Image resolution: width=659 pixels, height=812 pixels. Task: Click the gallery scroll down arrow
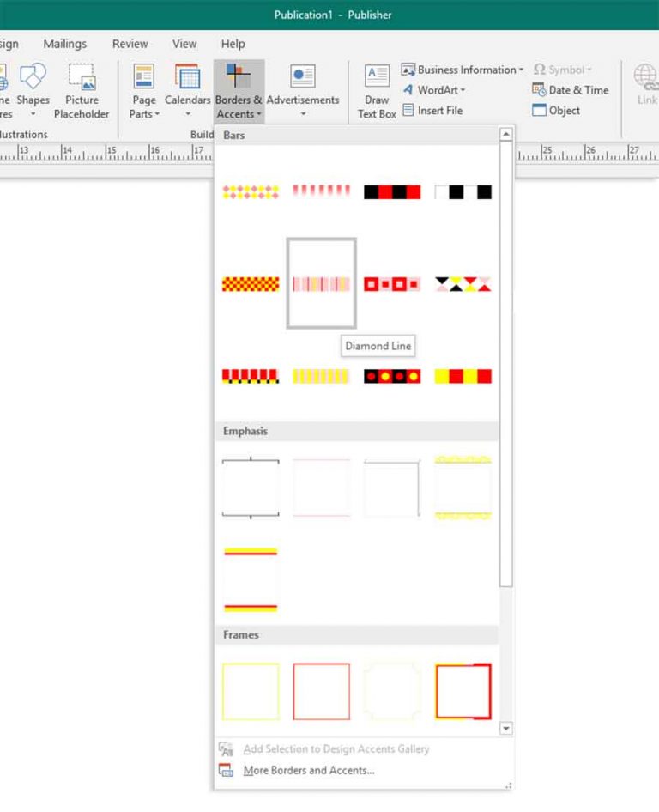[505, 729]
